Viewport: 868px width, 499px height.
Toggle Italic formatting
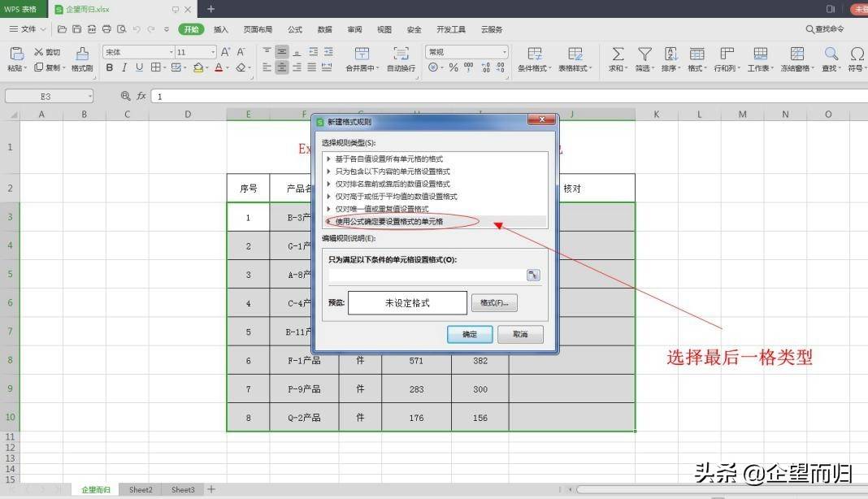point(124,67)
